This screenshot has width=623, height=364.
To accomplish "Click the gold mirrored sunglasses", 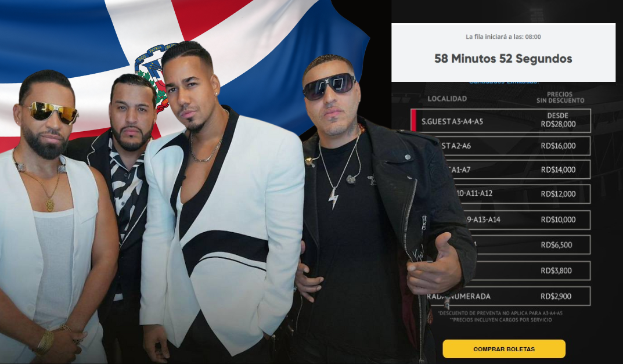I will 49,111.
